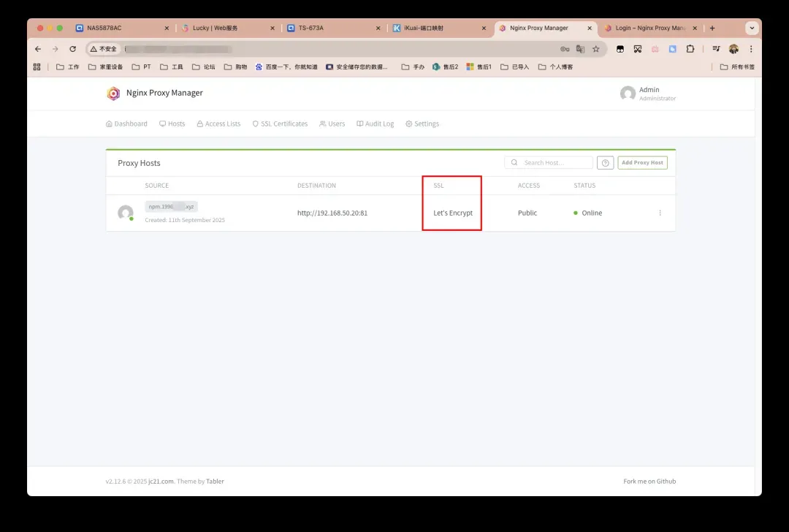The image size is (789, 532).
Task: Open the Hosts navigation menu
Action: pyautogui.click(x=172, y=124)
